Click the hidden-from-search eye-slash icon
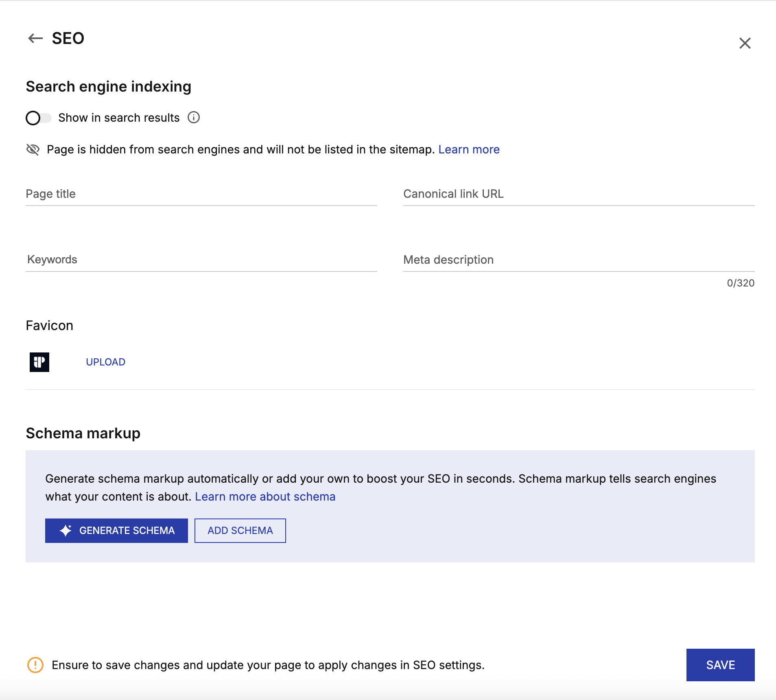 (x=33, y=149)
